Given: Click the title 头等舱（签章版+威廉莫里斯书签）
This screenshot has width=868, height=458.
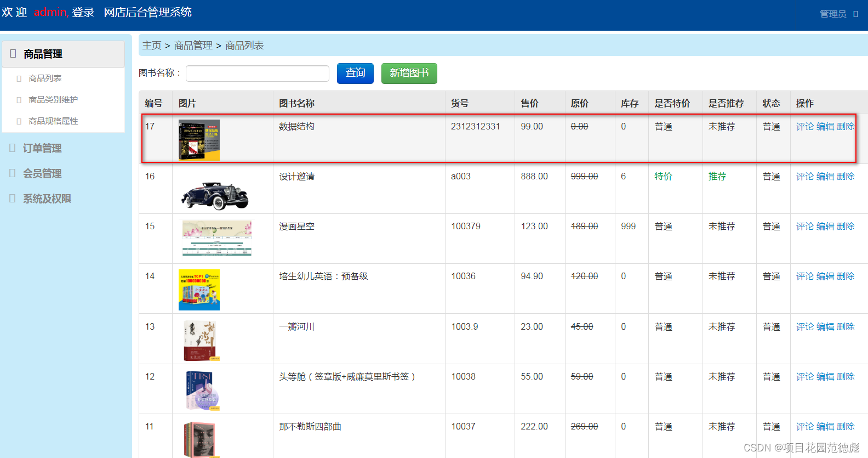Looking at the screenshot, I should click(x=348, y=377).
